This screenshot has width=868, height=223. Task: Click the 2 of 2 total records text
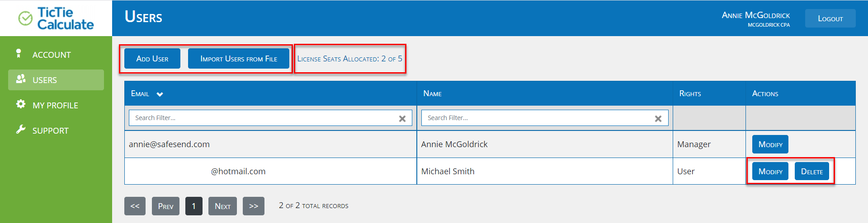click(314, 205)
